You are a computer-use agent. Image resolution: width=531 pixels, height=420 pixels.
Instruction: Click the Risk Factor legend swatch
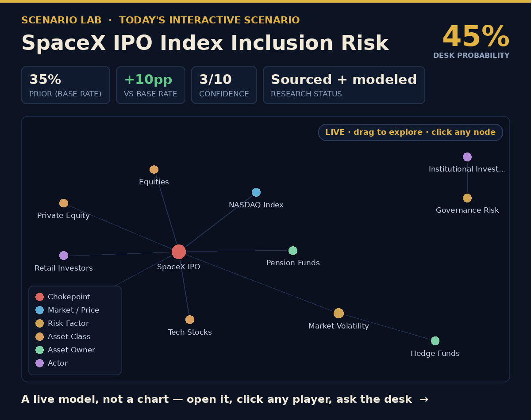(x=39, y=323)
